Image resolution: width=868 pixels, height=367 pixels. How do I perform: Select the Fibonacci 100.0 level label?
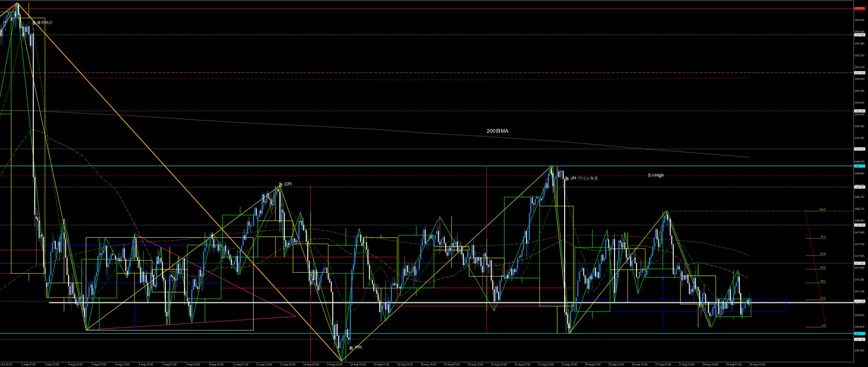tap(822, 210)
